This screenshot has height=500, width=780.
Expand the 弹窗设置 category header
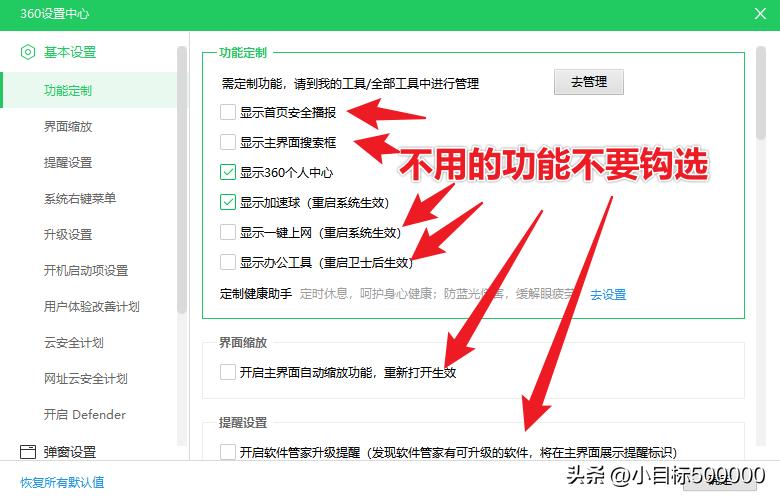click(70, 451)
